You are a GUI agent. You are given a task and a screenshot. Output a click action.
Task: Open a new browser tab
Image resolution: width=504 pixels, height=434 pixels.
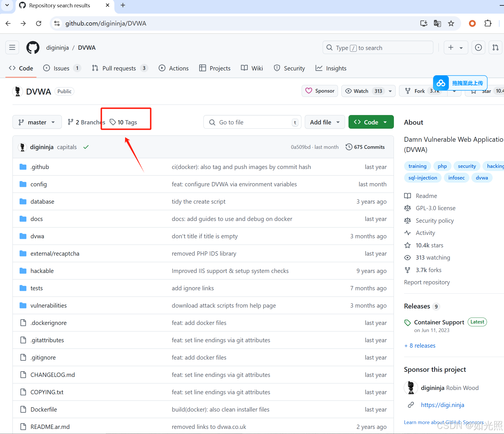click(123, 5)
